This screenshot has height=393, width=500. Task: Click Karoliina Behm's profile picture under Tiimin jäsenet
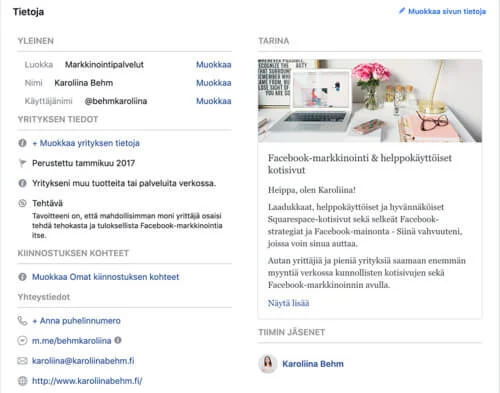click(268, 364)
